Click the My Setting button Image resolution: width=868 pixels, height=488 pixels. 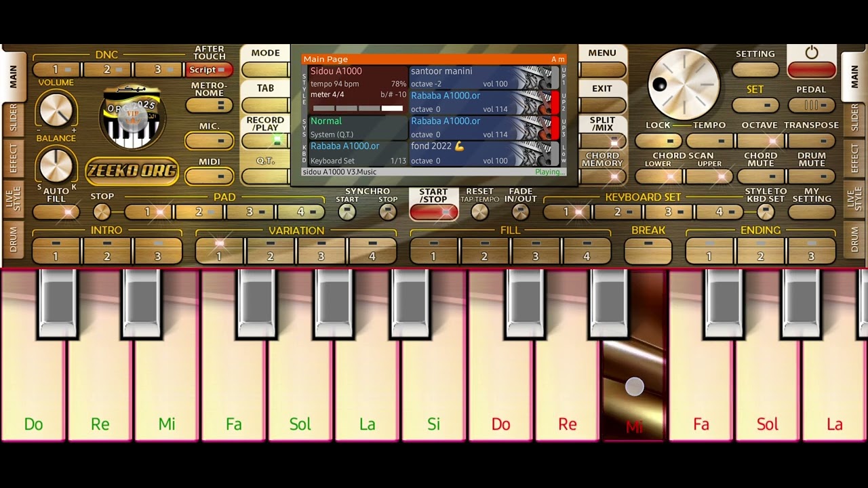(x=812, y=212)
